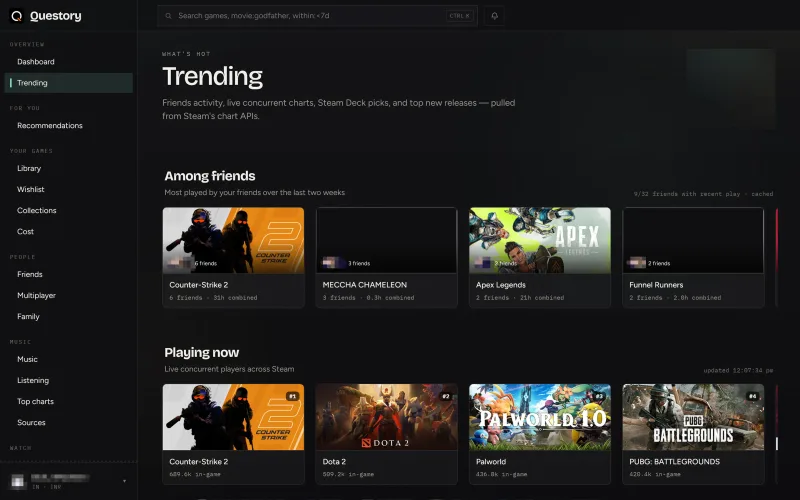Click the Palworld in-game player count
This screenshot has height=500, width=800.
[x=502, y=474]
